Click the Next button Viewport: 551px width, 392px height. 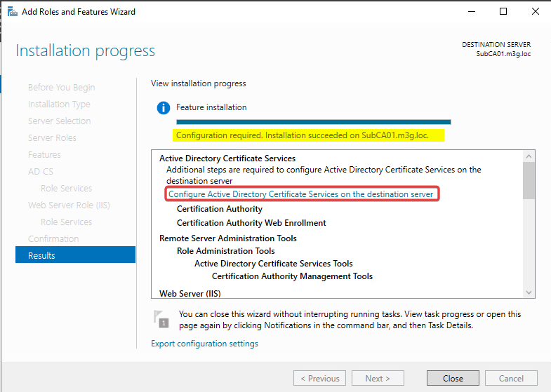click(x=378, y=379)
